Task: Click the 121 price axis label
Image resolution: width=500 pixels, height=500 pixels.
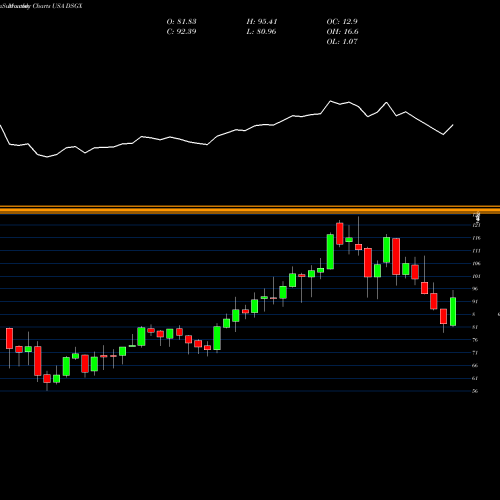Action: pos(476,225)
